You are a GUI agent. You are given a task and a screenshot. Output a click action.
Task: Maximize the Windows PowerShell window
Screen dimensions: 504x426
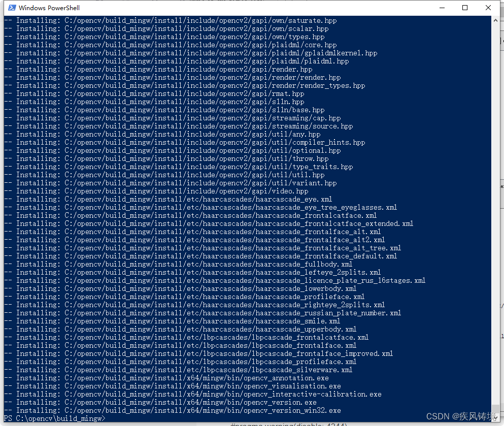click(x=465, y=8)
